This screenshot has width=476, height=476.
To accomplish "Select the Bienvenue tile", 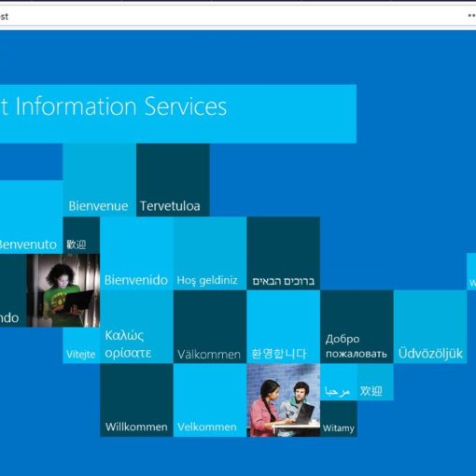I will coord(100,180).
